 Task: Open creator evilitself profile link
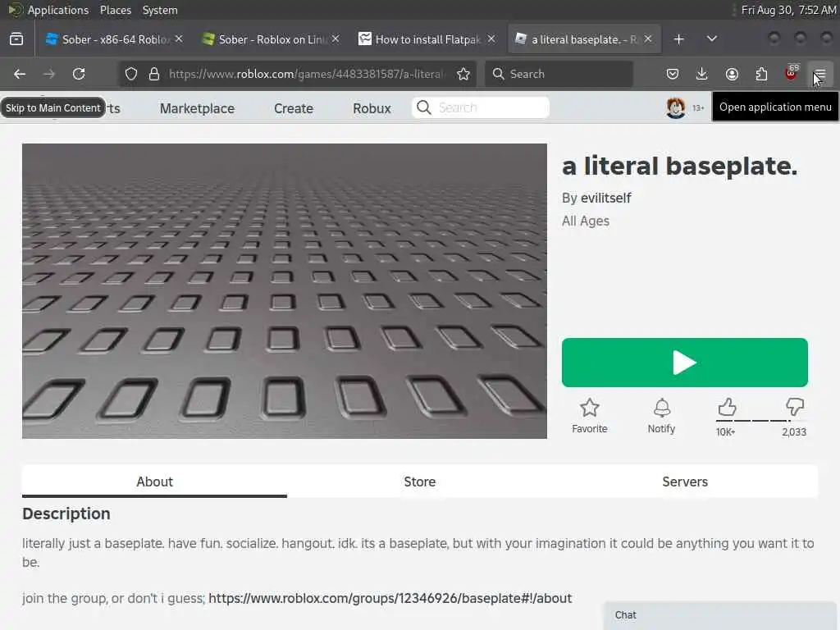click(x=606, y=199)
